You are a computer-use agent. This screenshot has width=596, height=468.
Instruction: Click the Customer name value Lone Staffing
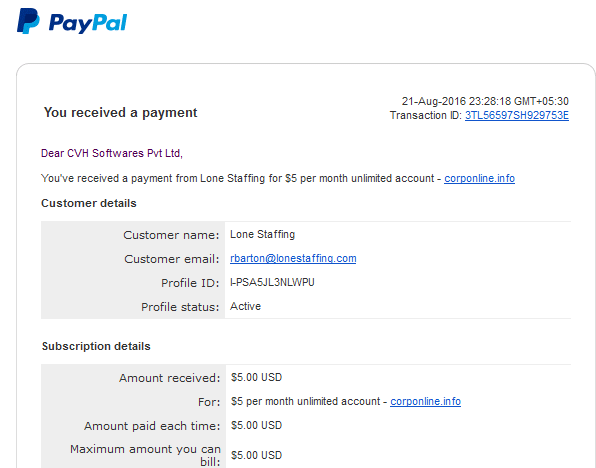point(262,235)
